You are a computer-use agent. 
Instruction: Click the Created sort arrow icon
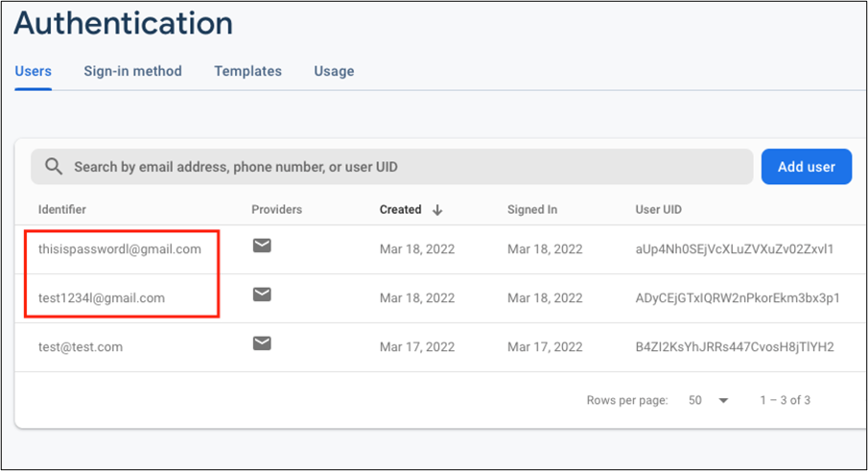tap(438, 210)
